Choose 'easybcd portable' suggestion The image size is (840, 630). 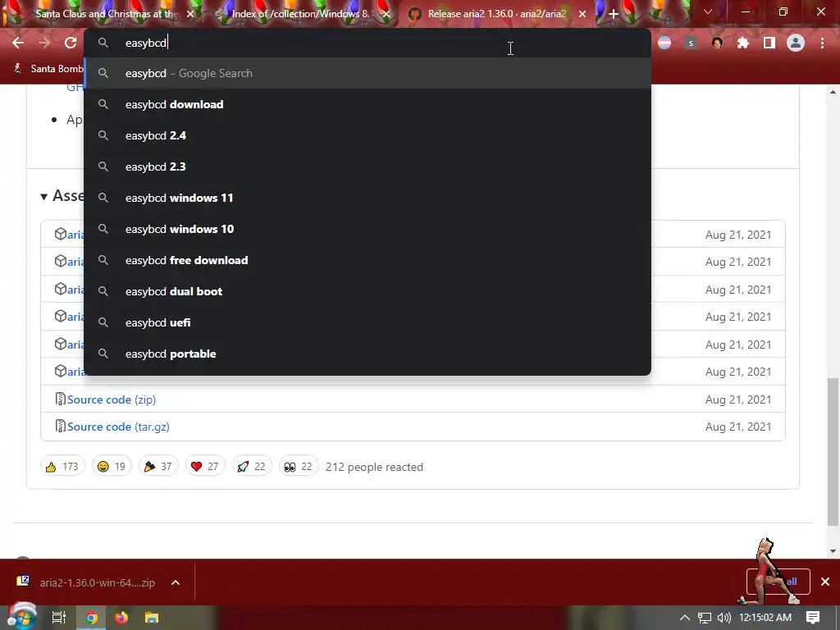click(367, 354)
